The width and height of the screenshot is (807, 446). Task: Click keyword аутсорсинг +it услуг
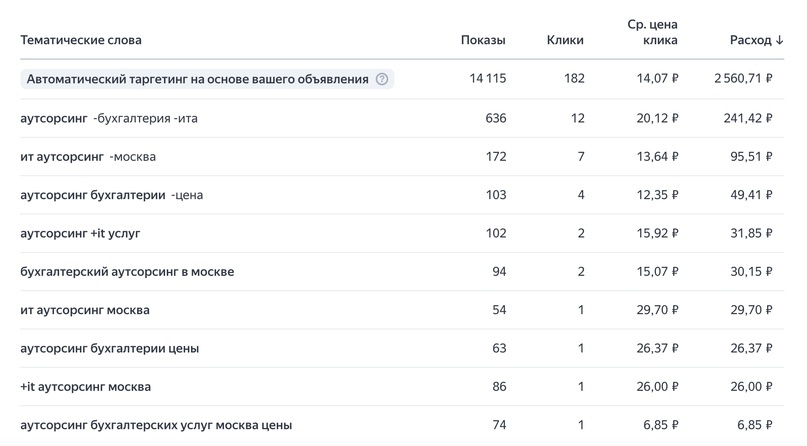click(x=80, y=233)
